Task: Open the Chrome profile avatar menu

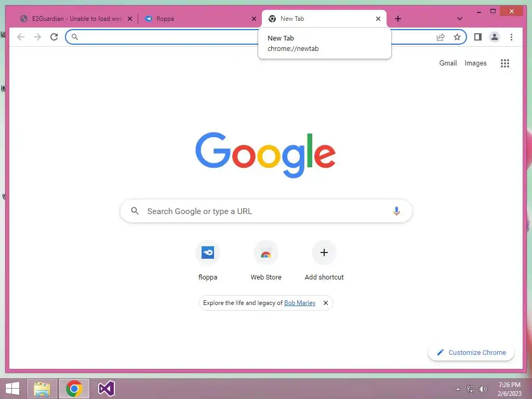Action: [x=495, y=37]
